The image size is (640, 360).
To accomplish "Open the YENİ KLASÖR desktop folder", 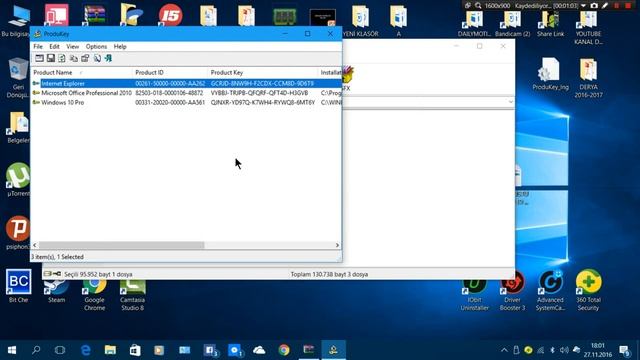I will click(x=360, y=21).
